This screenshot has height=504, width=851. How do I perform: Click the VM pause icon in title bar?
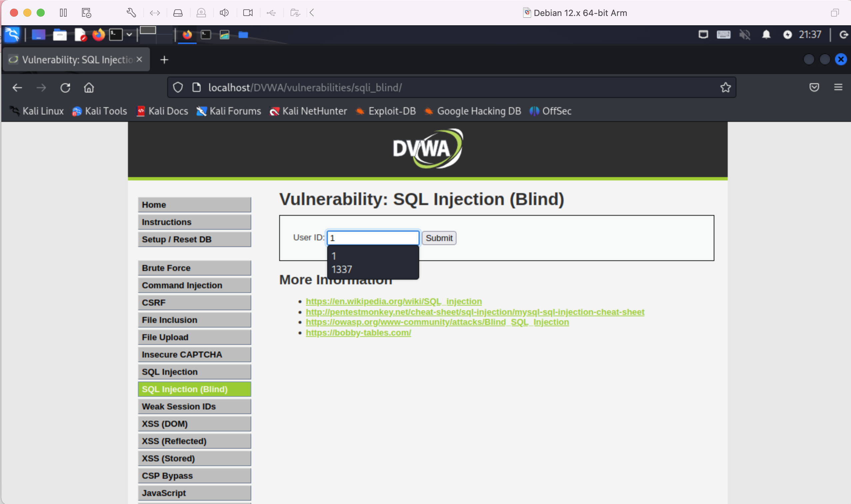[x=63, y=13]
